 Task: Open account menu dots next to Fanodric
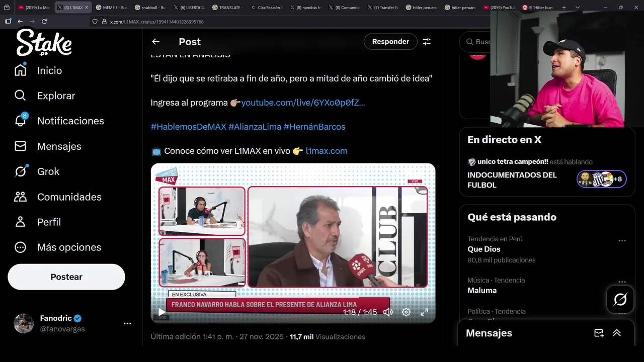pos(127,323)
